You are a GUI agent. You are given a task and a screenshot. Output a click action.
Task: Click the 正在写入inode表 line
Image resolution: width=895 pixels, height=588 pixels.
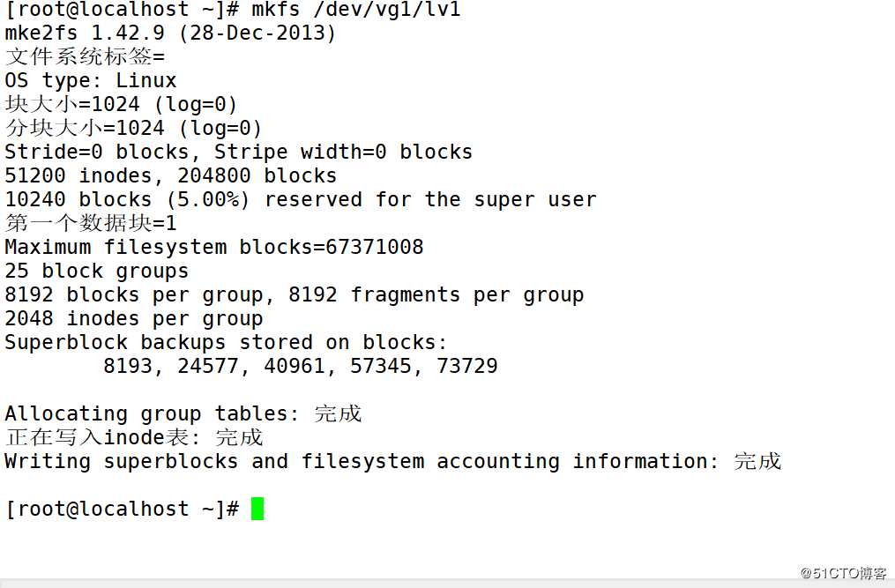coord(134,437)
